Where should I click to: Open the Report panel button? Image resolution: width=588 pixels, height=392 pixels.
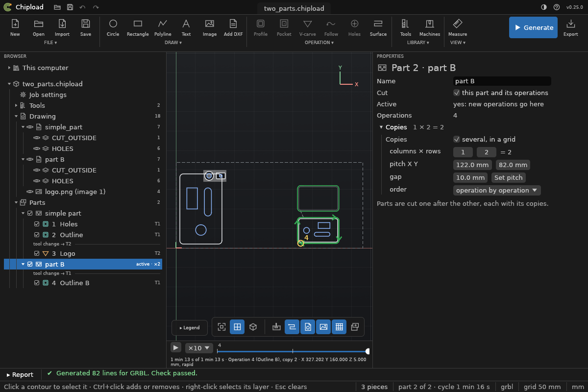(x=20, y=374)
